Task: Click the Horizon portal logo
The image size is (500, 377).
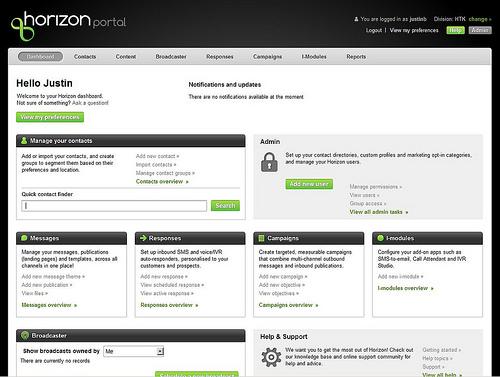Action: tap(68, 26)
